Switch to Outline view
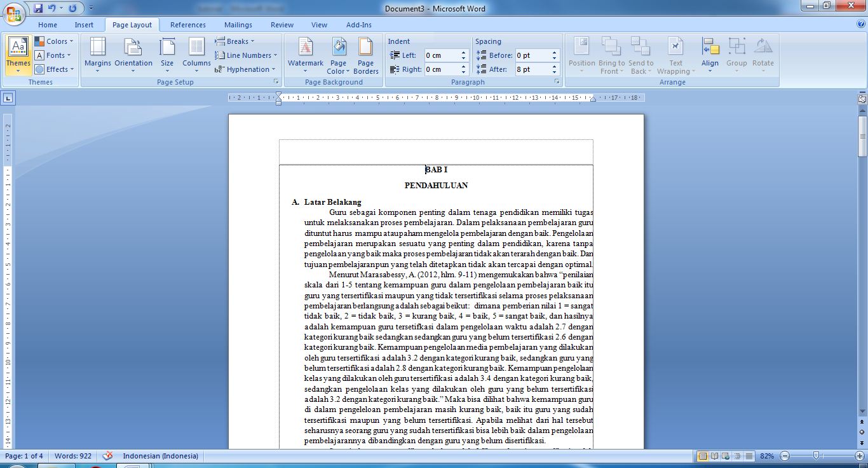Screen dimensions: 868x468 (x=738, y=456)
